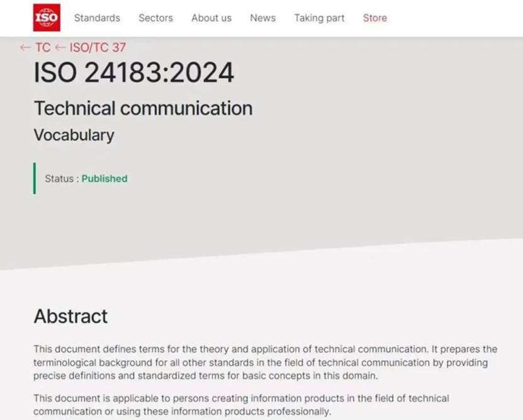Click the red ISO logo
Viewport: 523px width, 420px height.
pos(47,18)
